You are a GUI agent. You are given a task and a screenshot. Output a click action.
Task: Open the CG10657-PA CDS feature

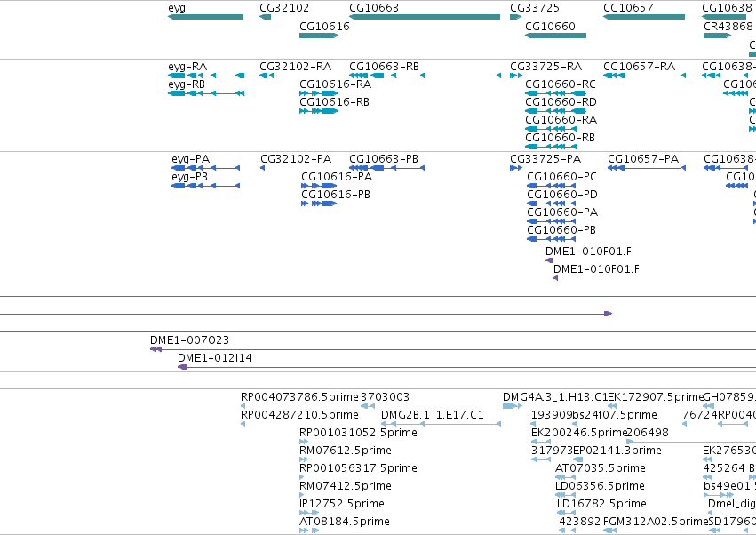click(x=647, y=168)
